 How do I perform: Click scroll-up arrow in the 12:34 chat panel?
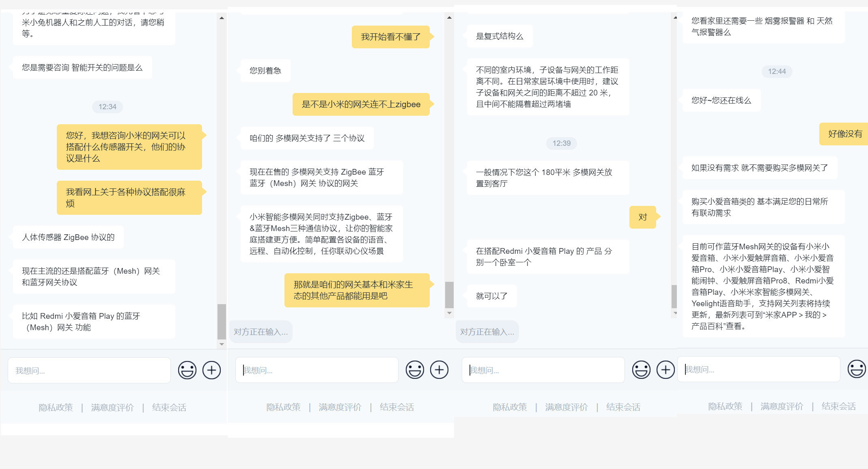222,18
